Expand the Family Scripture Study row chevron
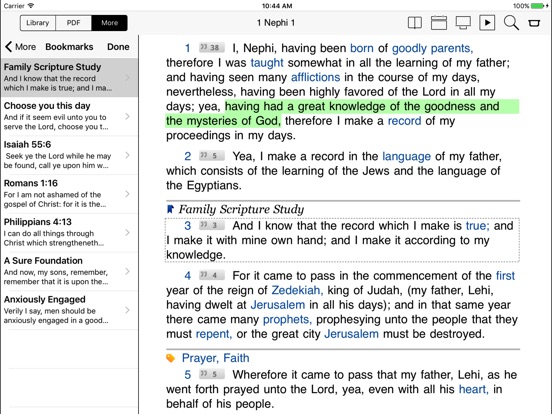Viewport: 552px width, 414px height. coord(127,78)
